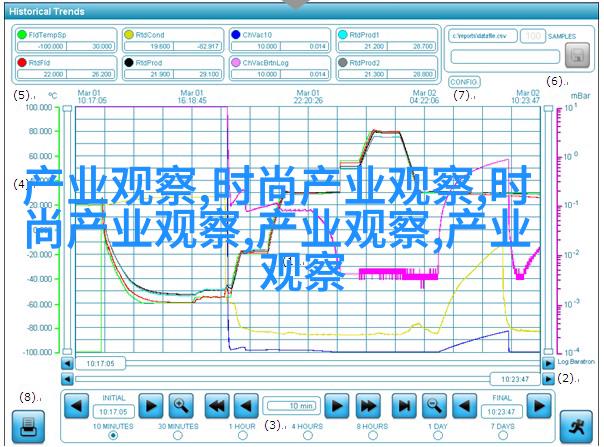
Task: Click the RtdProd1 21.200 value field
Action: 363,46
